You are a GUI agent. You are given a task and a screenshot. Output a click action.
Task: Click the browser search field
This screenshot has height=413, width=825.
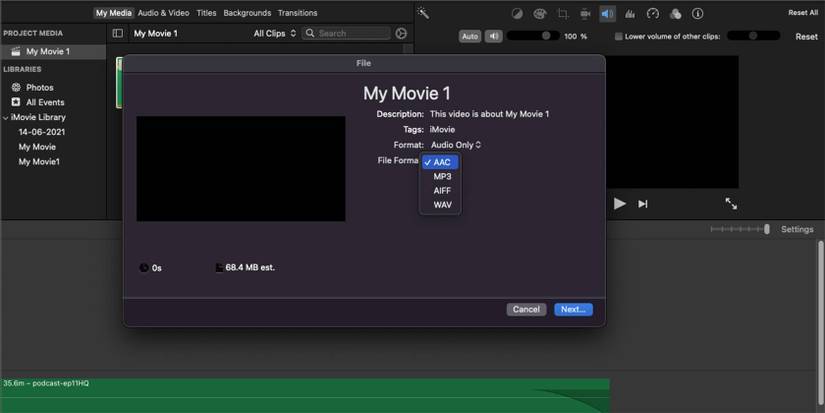[347, 33]
